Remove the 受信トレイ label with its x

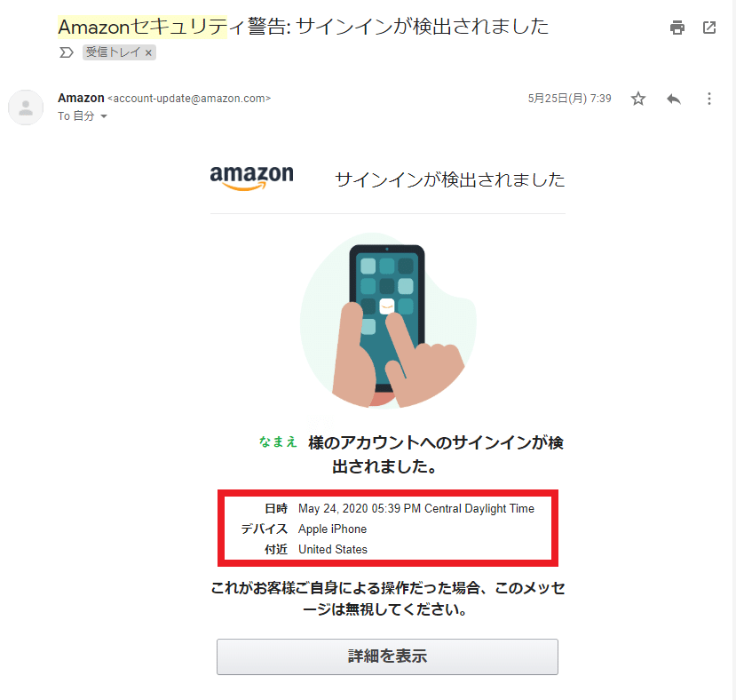pos(148,52)
